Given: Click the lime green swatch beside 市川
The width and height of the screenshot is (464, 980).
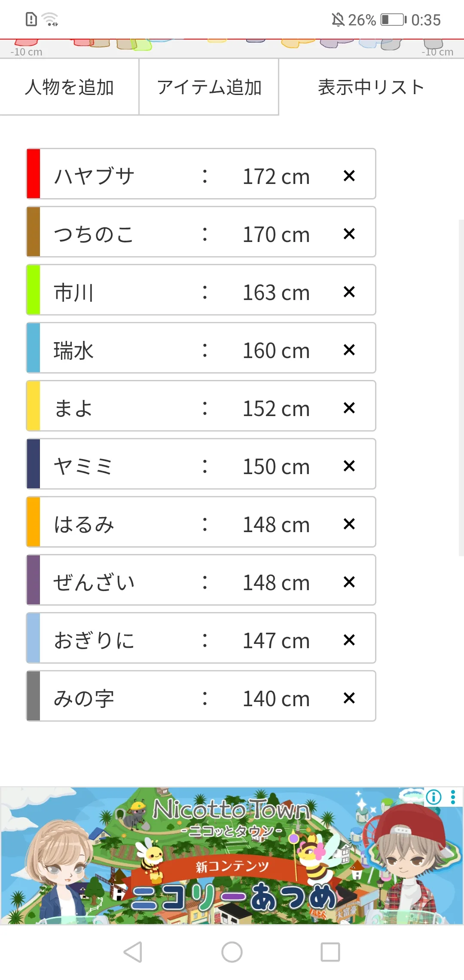Looking at the screenshot, I should pos(34,290).
